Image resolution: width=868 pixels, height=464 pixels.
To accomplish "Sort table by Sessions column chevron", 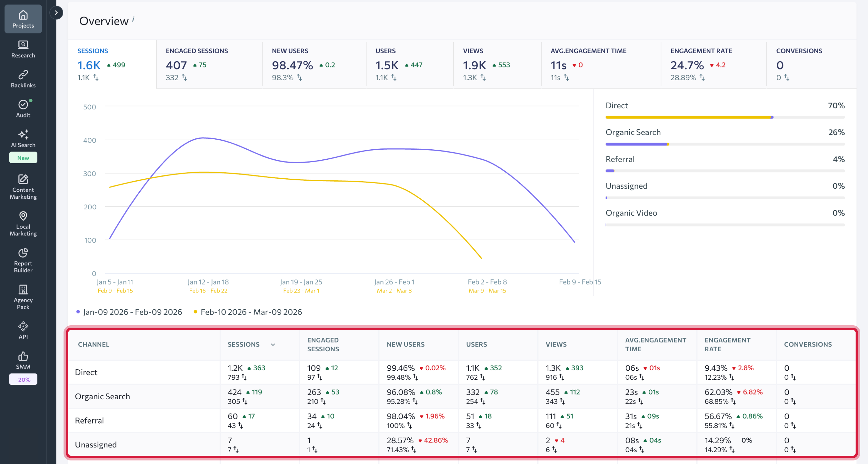I will (273, 344).
